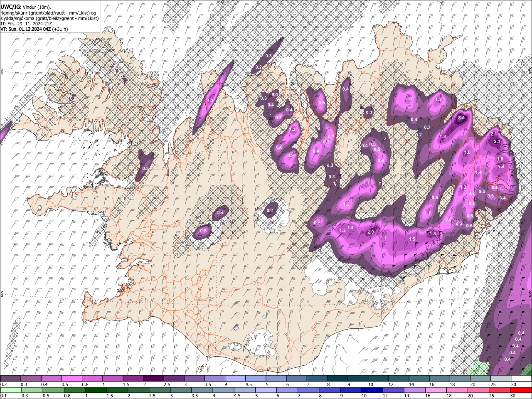This screenshot has width=532, height=399.
Task: Click the 2.0 precipitation value on the map
Action: (x=371, y=232)
